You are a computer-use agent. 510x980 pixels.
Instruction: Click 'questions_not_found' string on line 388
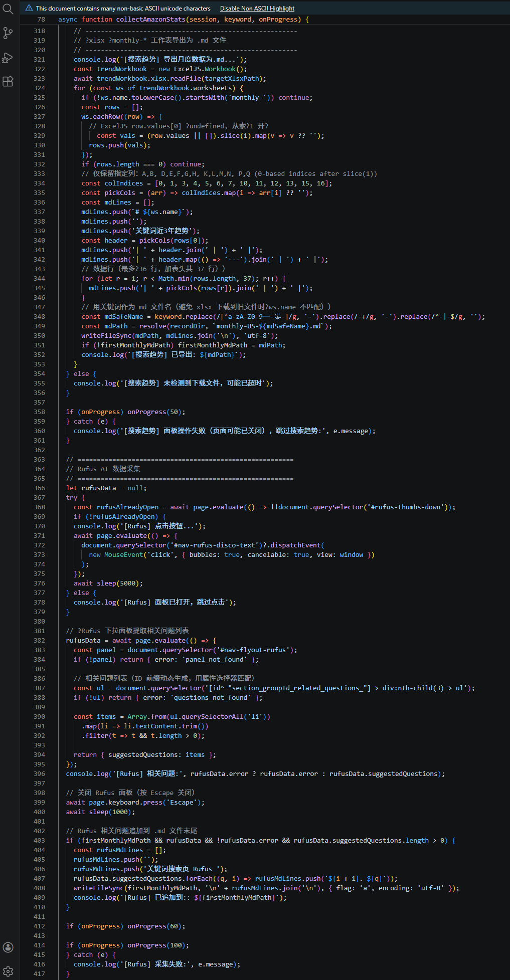coord(211,698)
